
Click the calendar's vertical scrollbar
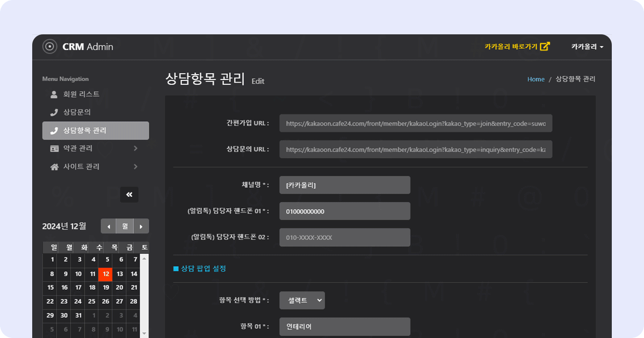144,295
